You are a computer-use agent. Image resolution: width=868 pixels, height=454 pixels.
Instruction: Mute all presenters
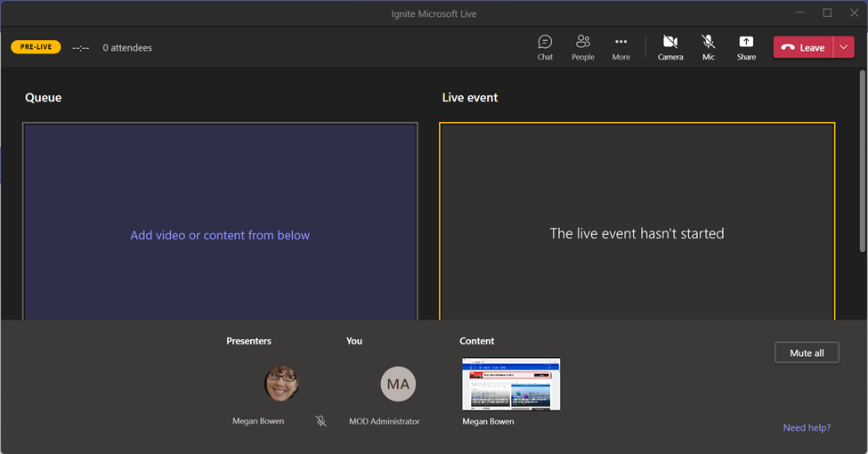tap(807, 353)
